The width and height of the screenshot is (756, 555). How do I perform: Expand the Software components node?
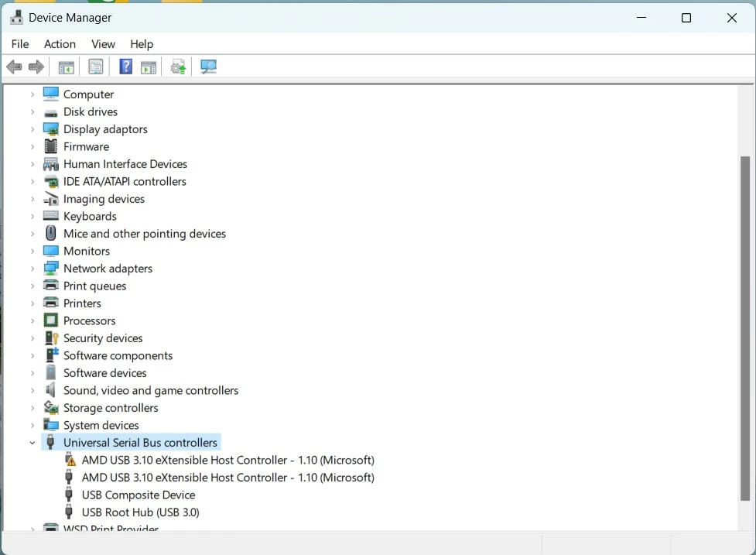pos(32,356)
